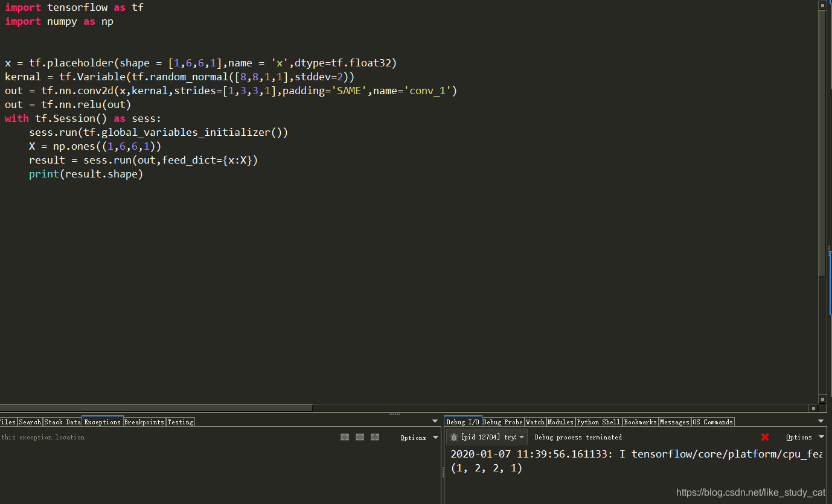Screen dimensions: 832x504
Task: Click the 'out = tf.nn.relu(out)' line
Action: (x=68, y=104)
